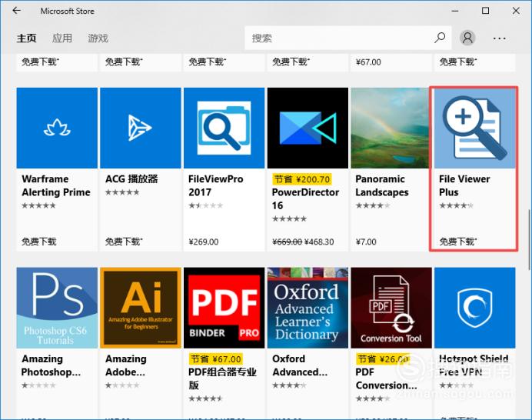Click the 节省 ¥67.00 savings badge
Screen dimensions: 532x420
point(216,359)
